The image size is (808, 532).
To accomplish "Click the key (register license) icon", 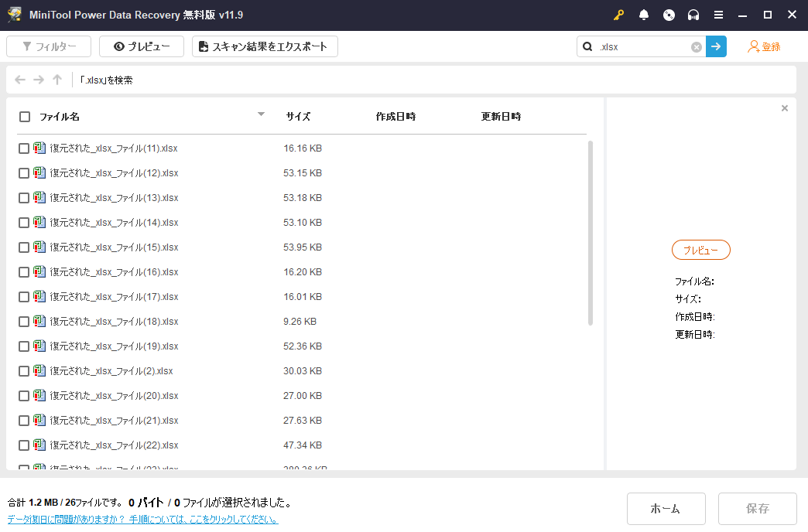I will click(618, 15).
